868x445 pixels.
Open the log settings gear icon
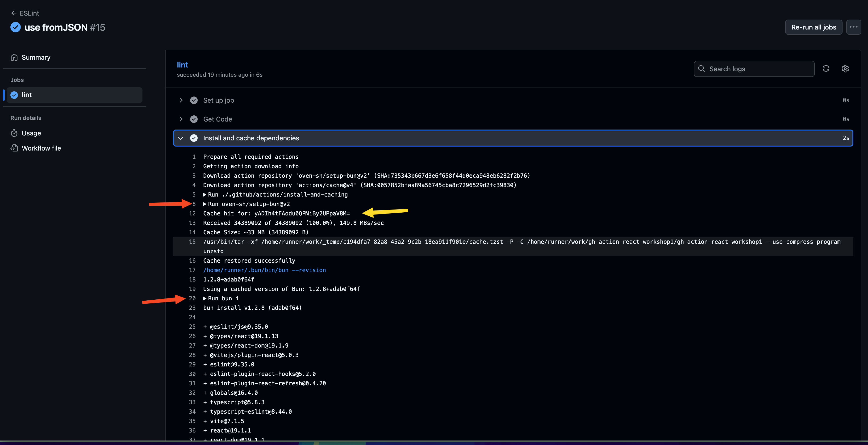click(x=845, y=69)
